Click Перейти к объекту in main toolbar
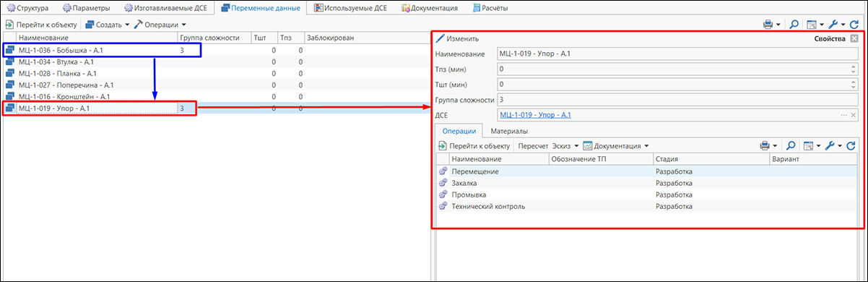The image size is (868, 282). click(41, 24)
